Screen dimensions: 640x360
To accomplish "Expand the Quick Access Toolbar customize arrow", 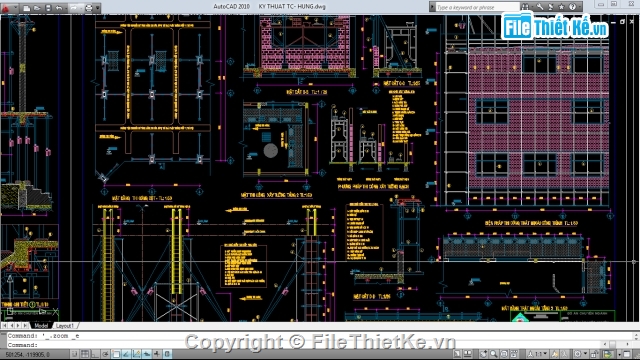I will click(98, 8).
